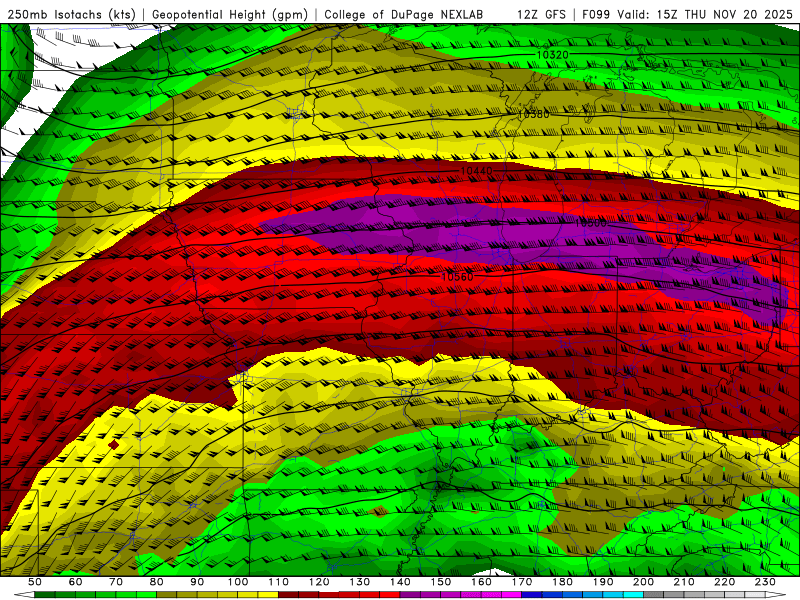The width and height of the screenshot is (800, 600).
Task: Click the 10560 height contour label
Action: point(457,277)
